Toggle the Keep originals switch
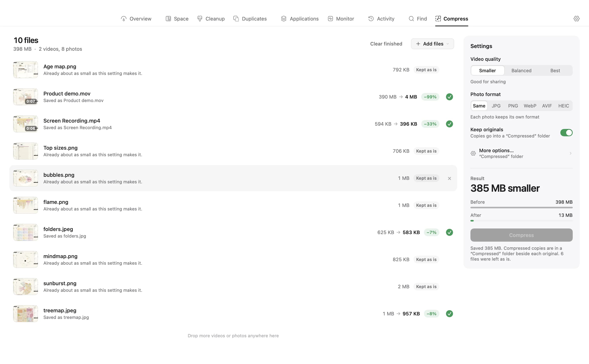The width and height of the screenshot is (589, 364). pyautogui.click(x=566, y=133)
